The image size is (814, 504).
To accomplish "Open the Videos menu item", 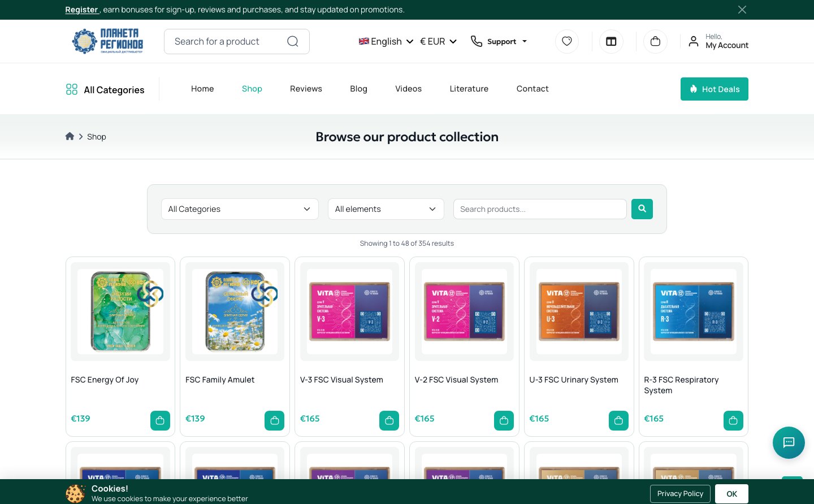I will tap(408, 89).
